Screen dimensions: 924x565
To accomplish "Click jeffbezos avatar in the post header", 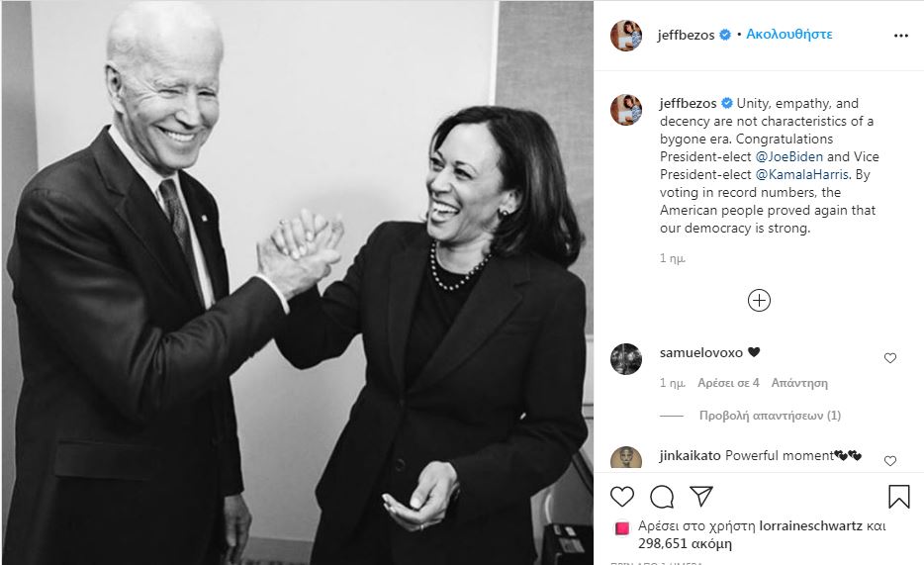I will [x=626, y=35].
